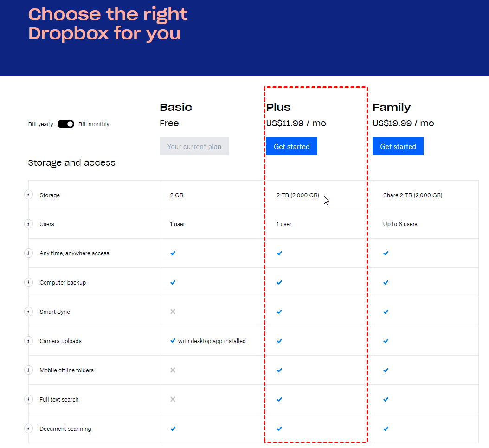Click the Full text search info icon
This screenshot has width=489, height=448.
[x=28, y=399]
